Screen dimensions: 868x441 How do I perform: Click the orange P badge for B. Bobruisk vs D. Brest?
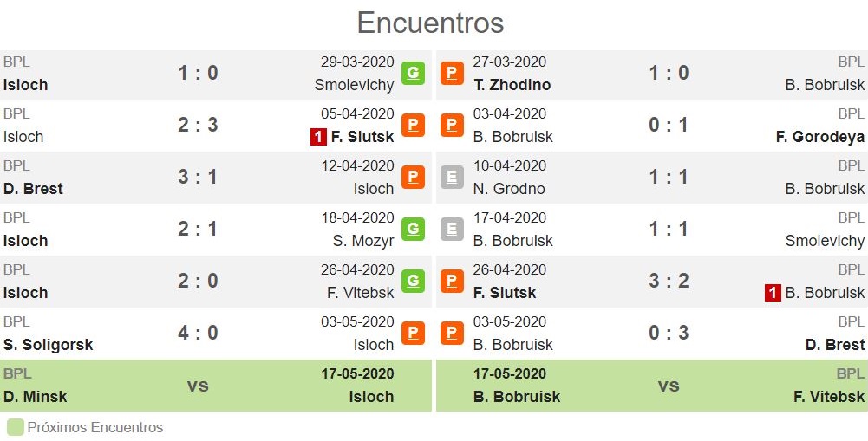pos(453,333)
